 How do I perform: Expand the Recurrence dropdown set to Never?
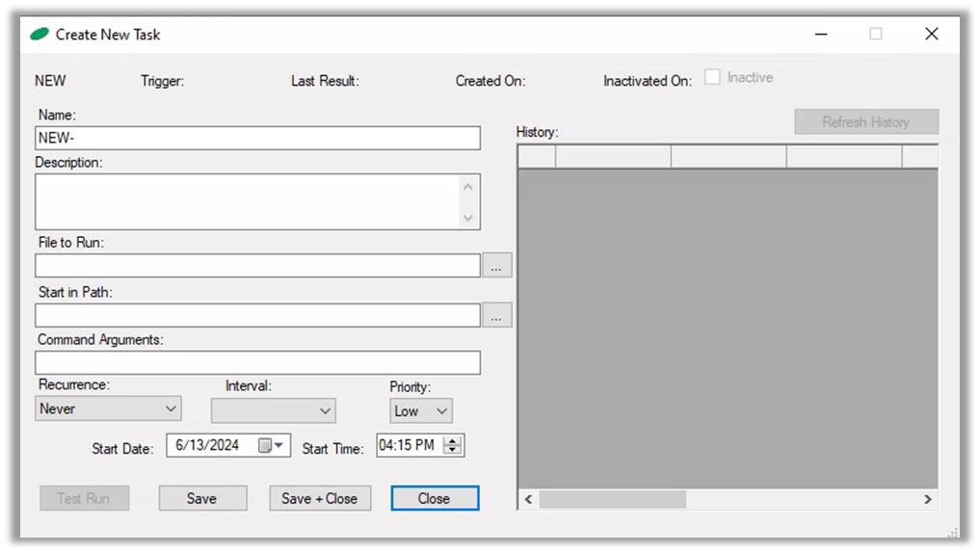click(108, 409)
